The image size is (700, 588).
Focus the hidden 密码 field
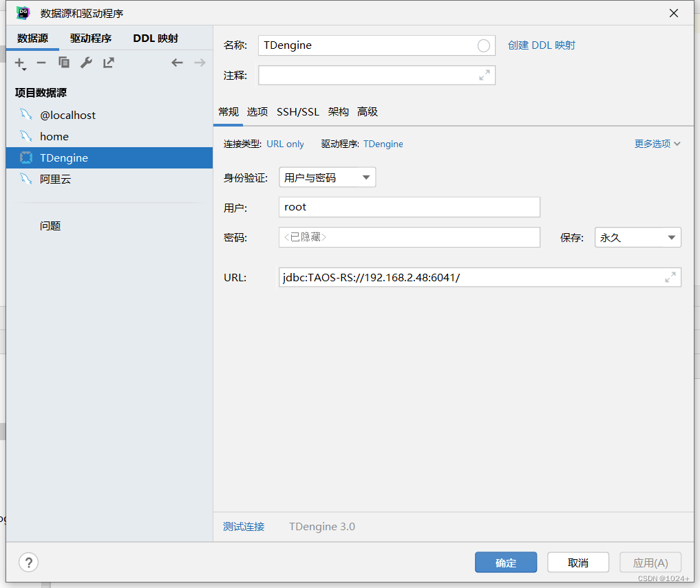tap(410, 237)
